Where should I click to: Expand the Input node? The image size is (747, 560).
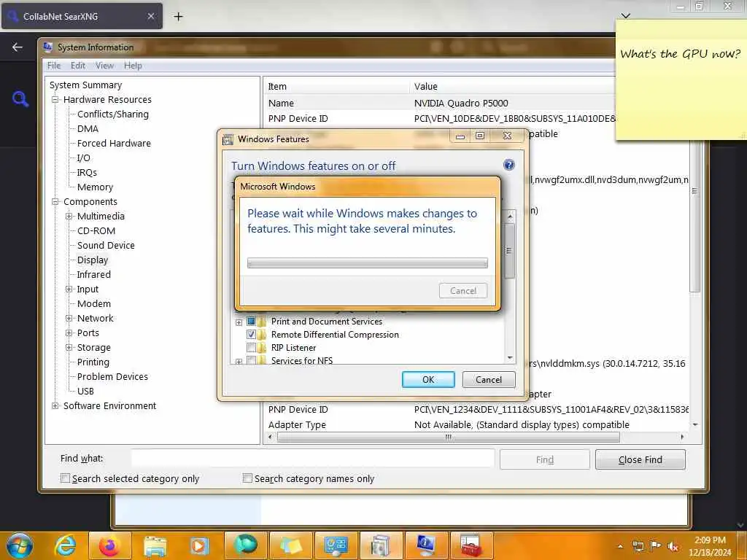[69, 289]
